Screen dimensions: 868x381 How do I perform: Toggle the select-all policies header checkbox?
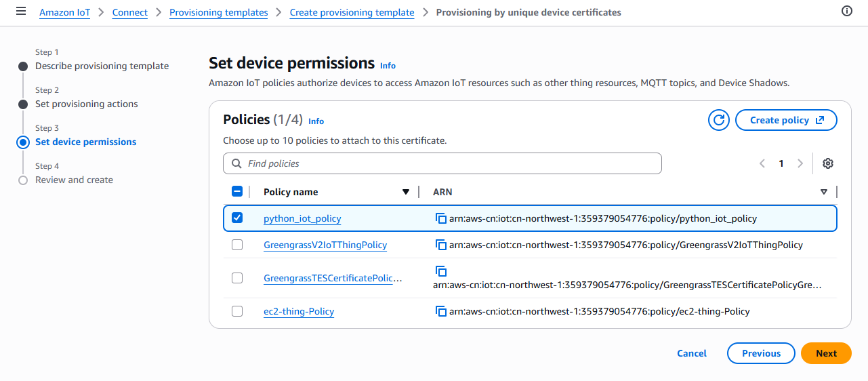tap(237, 191)
